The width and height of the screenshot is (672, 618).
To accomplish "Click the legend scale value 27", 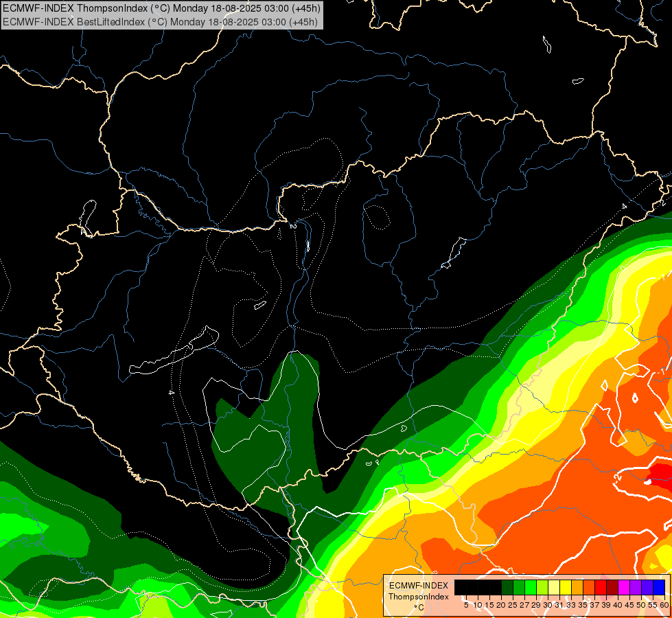I will click(x=524, y=605).
